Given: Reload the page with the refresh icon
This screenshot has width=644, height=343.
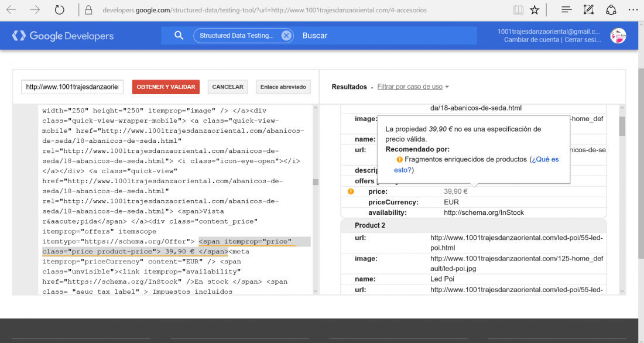Looking at the screenshot, I should (x=60, y=10).
